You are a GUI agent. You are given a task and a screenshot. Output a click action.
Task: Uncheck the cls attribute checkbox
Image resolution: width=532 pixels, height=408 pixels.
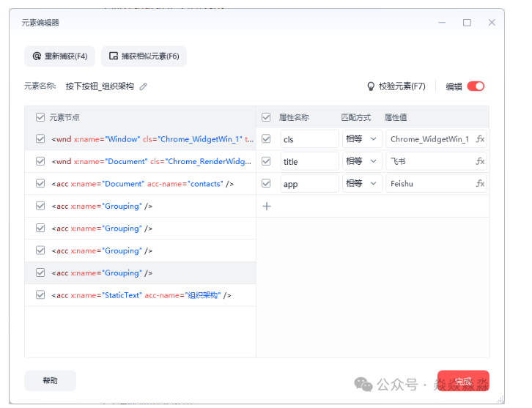[x=266, y=139]
